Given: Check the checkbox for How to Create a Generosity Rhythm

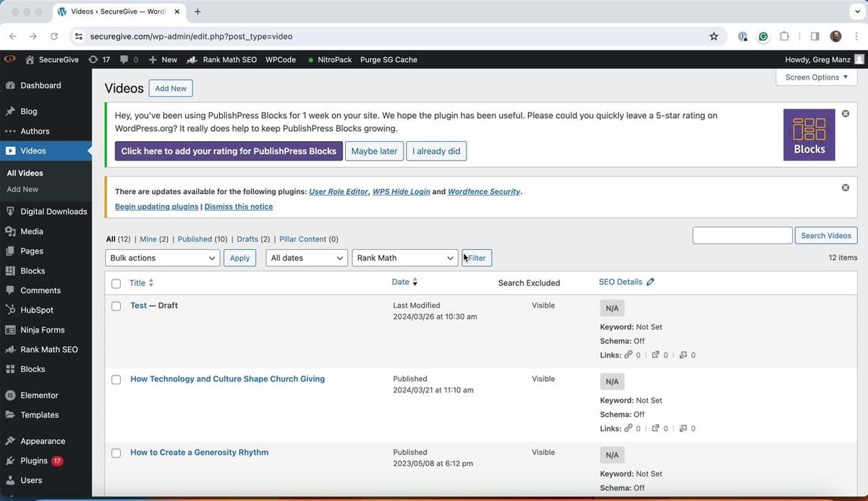Looking at the screenshot, I should (116, 452).
